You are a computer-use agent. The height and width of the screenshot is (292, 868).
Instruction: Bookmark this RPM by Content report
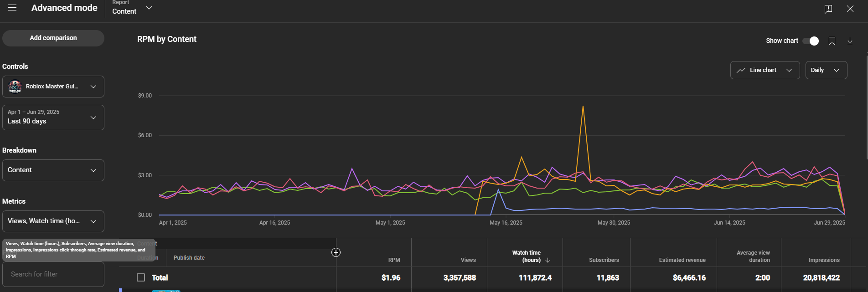[x=832, y=41]
